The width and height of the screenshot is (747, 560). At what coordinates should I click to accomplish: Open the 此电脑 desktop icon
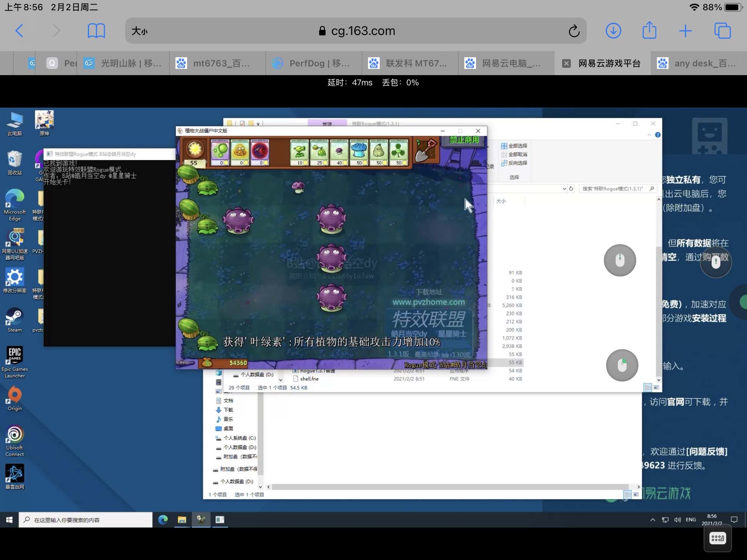pyautogui.click(x=15, y=124)
